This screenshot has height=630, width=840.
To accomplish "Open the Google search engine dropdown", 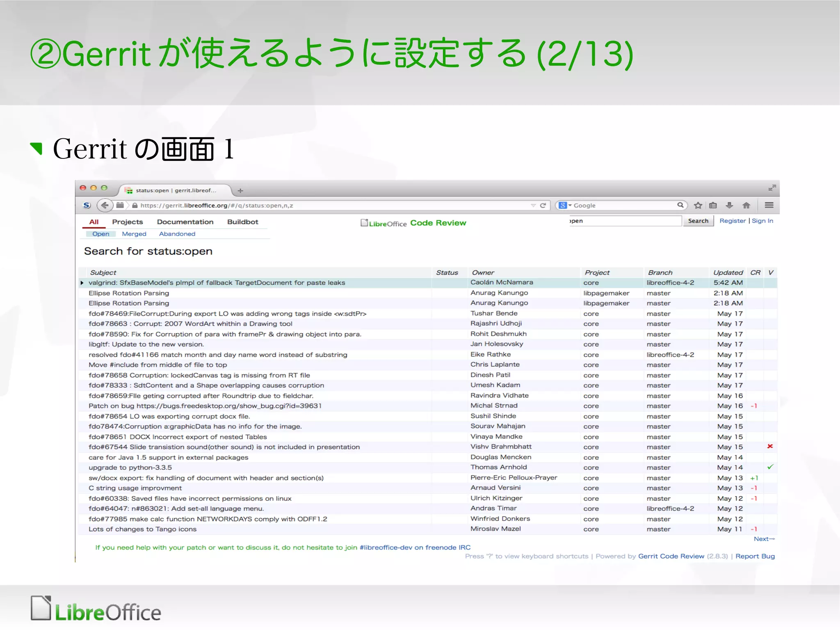I will click(565, 205).
